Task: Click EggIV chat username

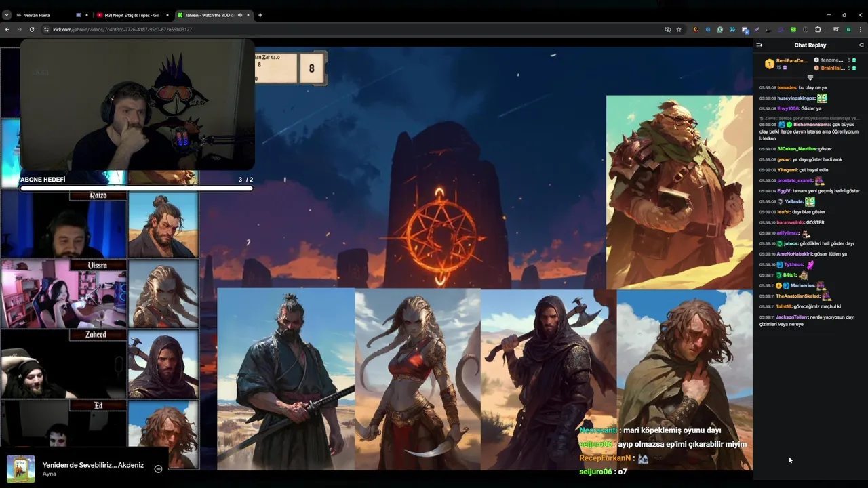Action: tap(784, 191)
